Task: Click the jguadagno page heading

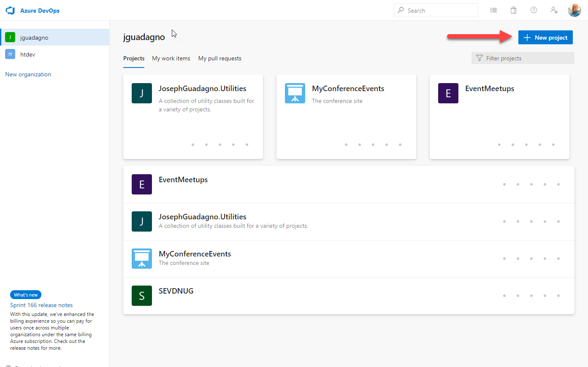Action: point(144,37)
